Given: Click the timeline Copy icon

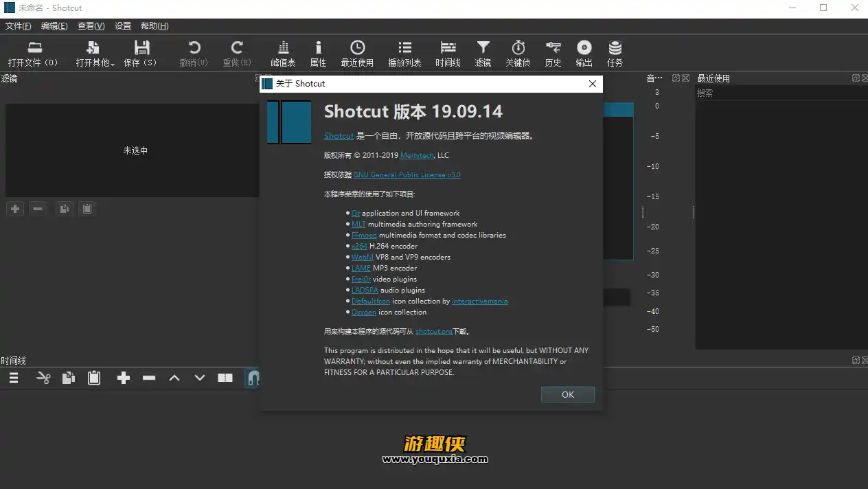Looking at the screenshot, I should [69, 378].
